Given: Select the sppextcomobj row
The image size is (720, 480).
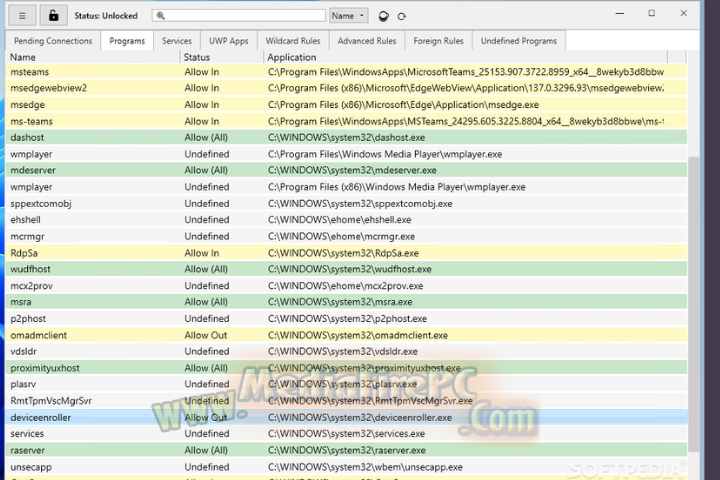Looking at the screenshot, I should coord(347,203).
